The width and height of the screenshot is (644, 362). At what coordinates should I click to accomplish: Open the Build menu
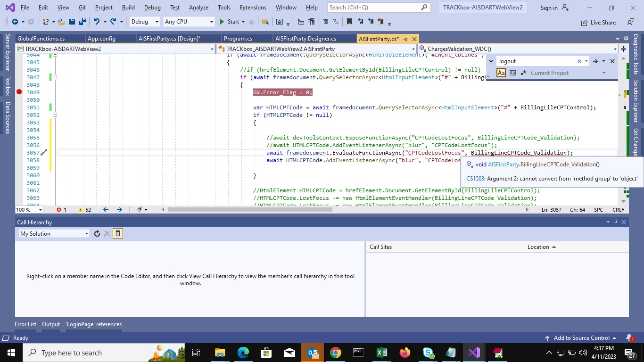coord(128,8)
